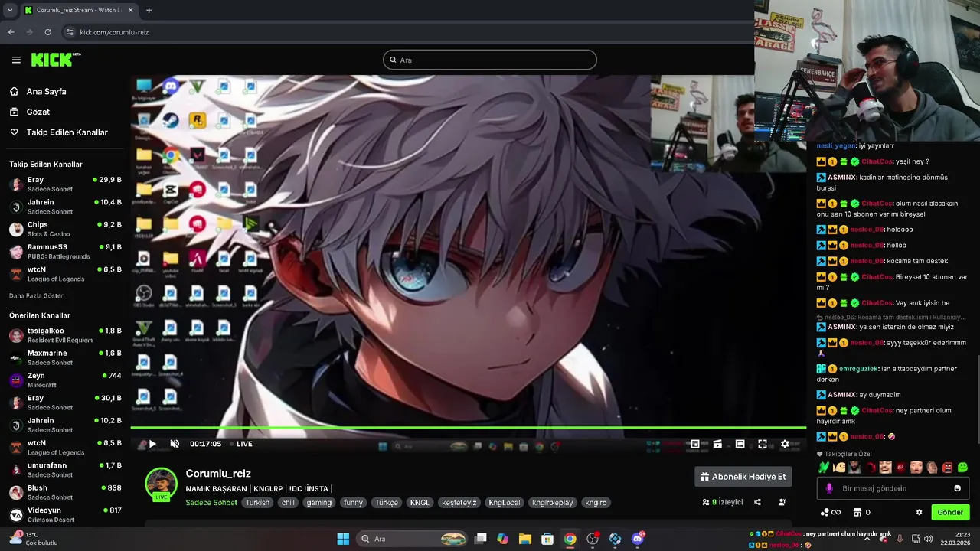The height and width of the screenshot is (551, 980).
Task: Open recommended channel Blush
Action: pyautogui.click(x=65, y=492)
